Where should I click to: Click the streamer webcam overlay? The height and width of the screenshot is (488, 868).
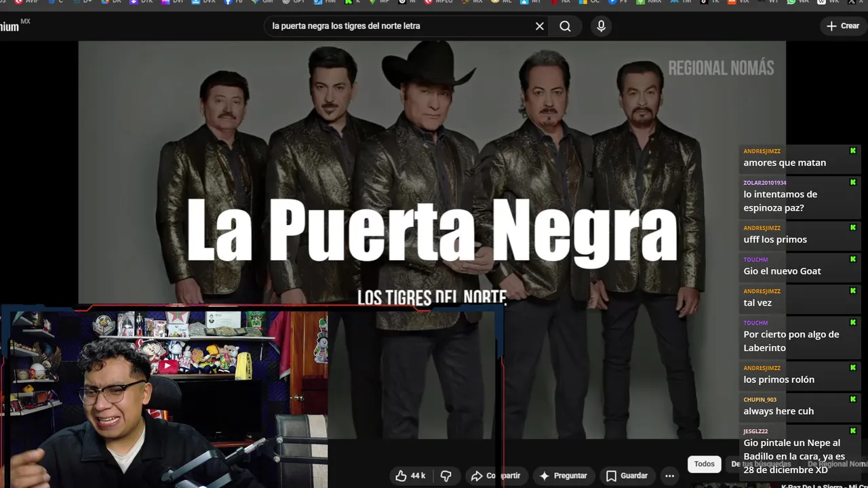click(x=164, y=399)
